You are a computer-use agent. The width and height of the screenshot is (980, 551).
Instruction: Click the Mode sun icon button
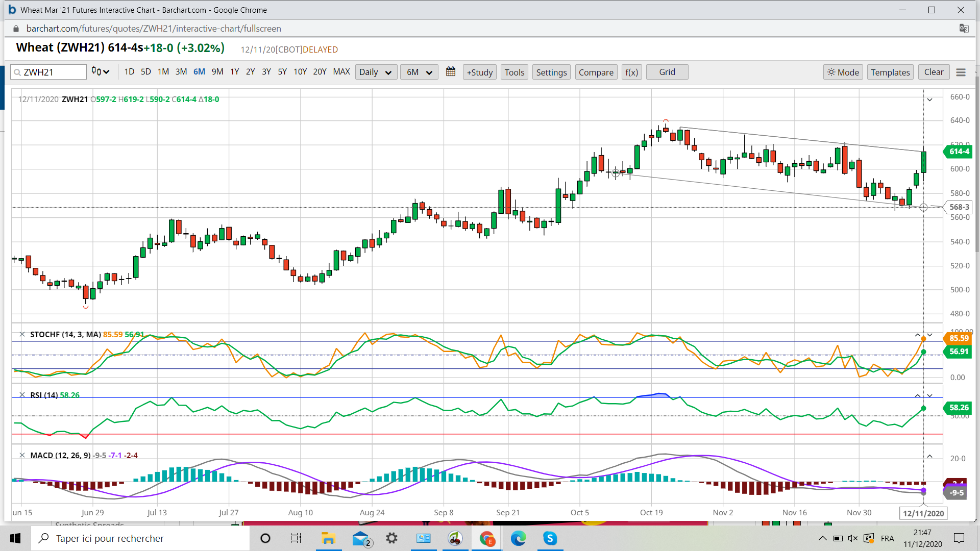coord(843,72)
